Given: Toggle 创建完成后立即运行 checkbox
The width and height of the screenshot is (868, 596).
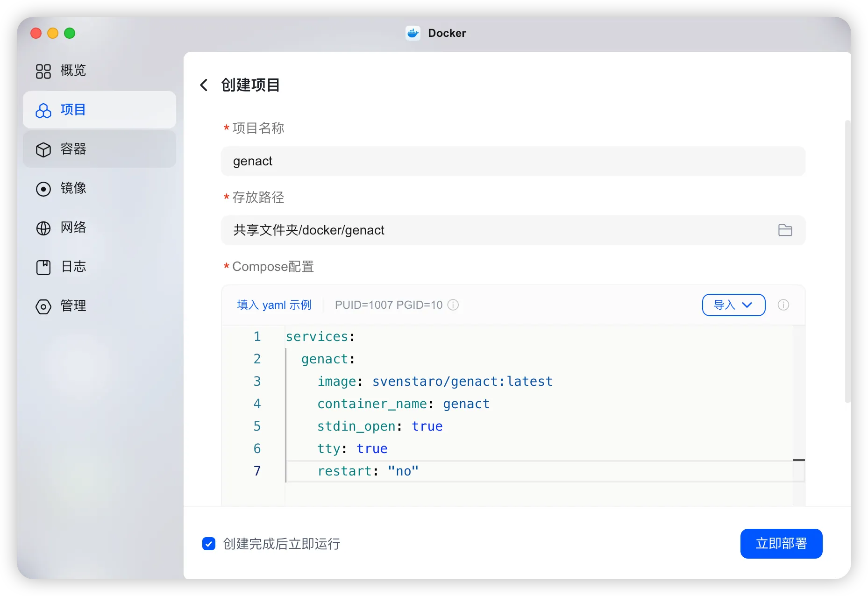Looking at the screenshot, I should 209,544.
